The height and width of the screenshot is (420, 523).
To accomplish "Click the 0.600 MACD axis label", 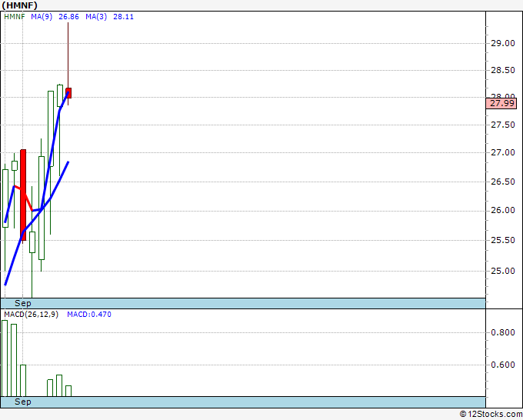I will point(503,365).
